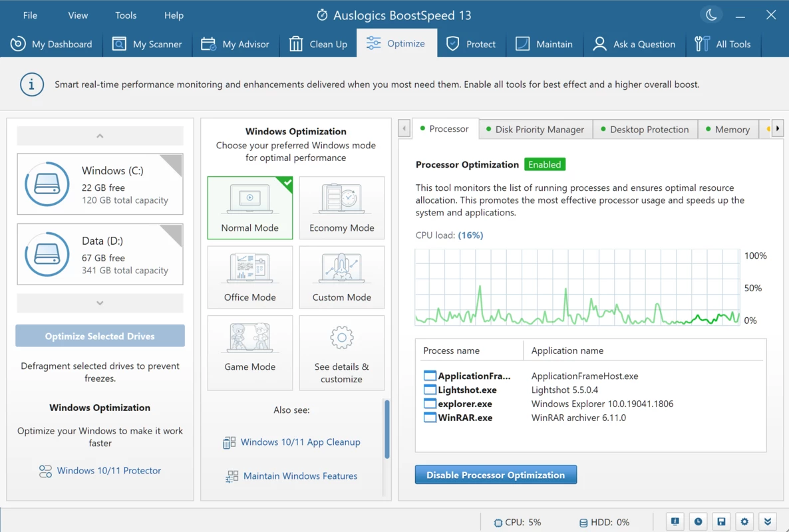Screen dimensions: 789x532
Task: Open the View menu
Action: pyautogui.click(x=78, y=15)
